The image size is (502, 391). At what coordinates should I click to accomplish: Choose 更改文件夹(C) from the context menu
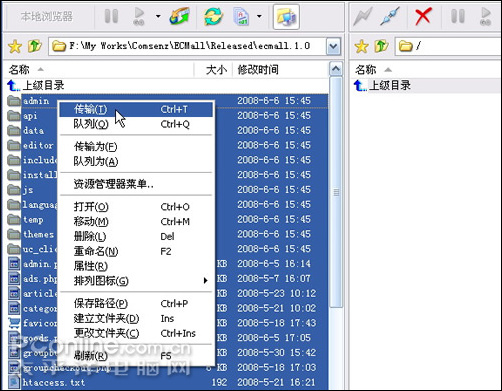136,333
